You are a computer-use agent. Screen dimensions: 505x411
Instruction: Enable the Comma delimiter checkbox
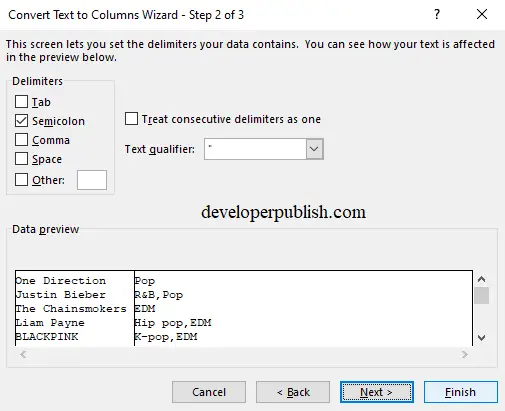21,140
